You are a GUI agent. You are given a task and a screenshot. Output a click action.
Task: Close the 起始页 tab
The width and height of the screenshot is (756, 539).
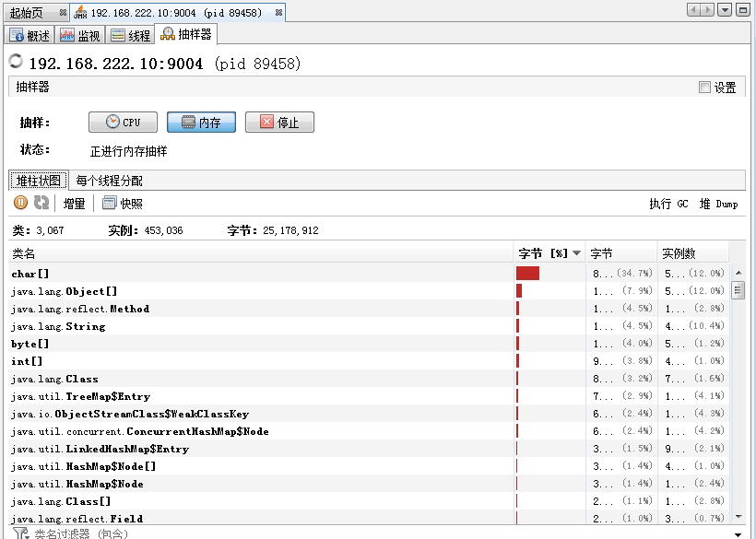(x=63, y=13)
